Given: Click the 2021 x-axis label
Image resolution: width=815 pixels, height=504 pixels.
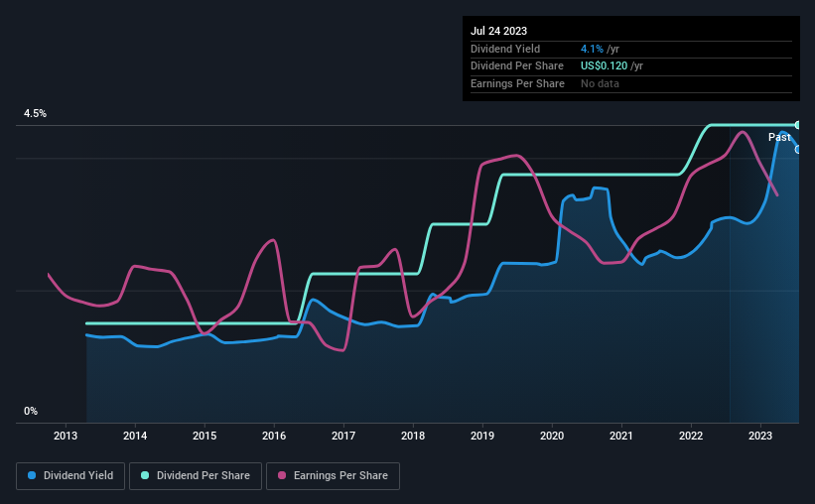Looking at the screenshot, I should click(621, 436).
